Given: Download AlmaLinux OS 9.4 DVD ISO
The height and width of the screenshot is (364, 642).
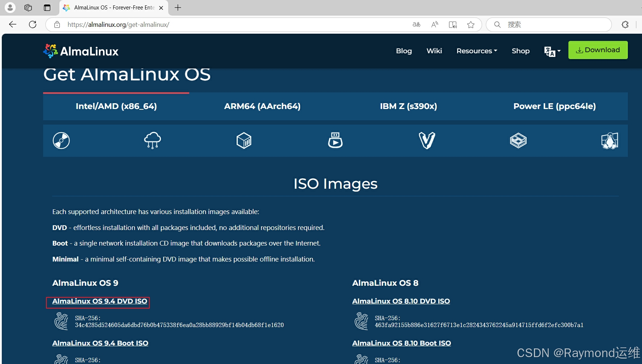Looking at the screenshot, I should pos(100,301).
